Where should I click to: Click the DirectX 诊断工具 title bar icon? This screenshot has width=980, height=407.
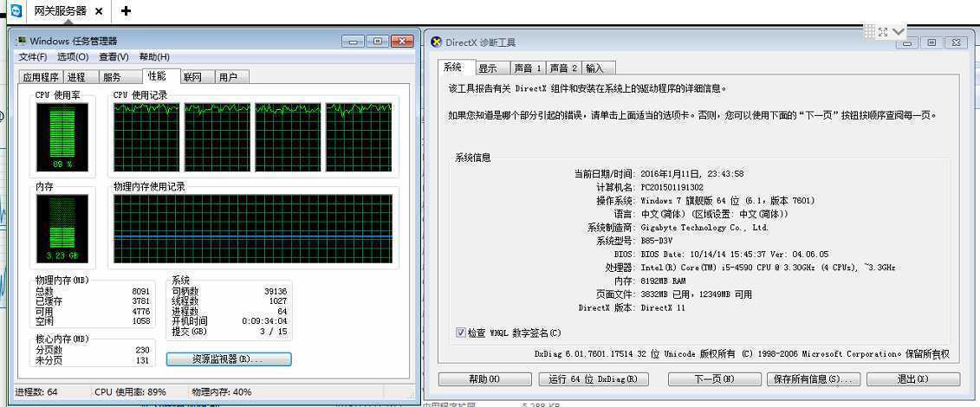pos(437,42)
